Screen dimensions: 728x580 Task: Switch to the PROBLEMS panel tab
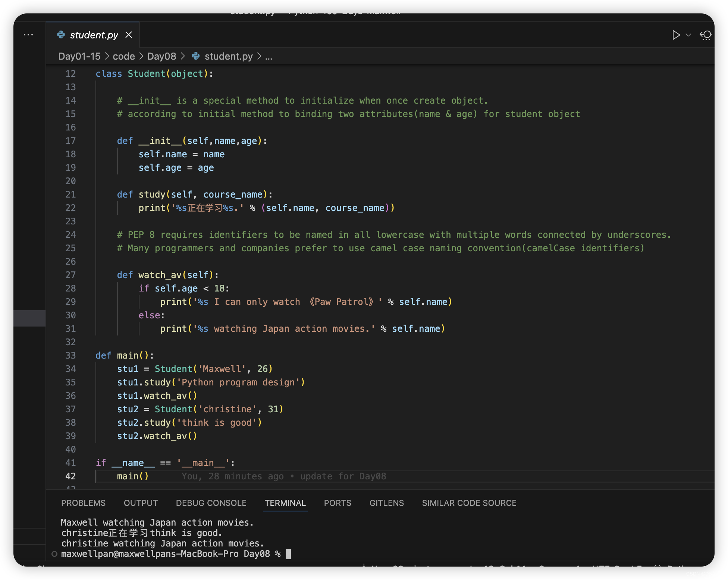83,503
